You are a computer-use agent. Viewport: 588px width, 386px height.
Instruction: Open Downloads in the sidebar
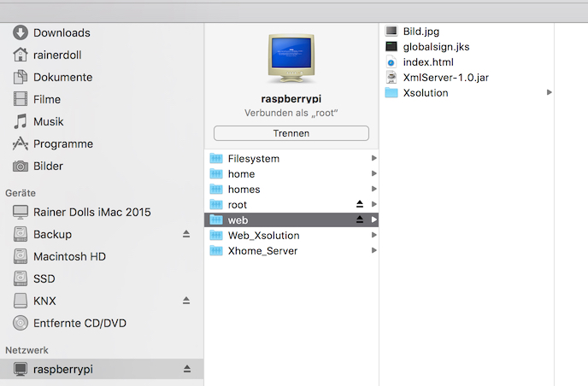[61, 33]
